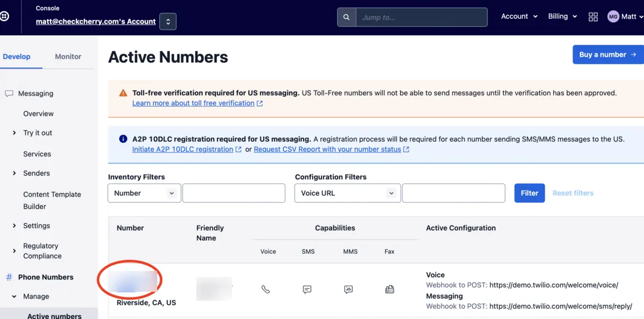Viewport: 644px width, 319px height.
Task: Click the Voice capability phone icon
Action: click(x=266, y=290)
